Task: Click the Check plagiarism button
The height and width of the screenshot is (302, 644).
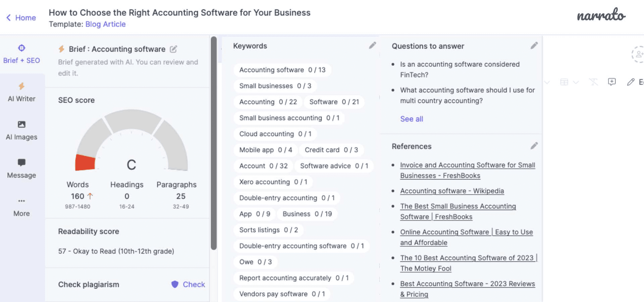Action: tap(188, 285)
